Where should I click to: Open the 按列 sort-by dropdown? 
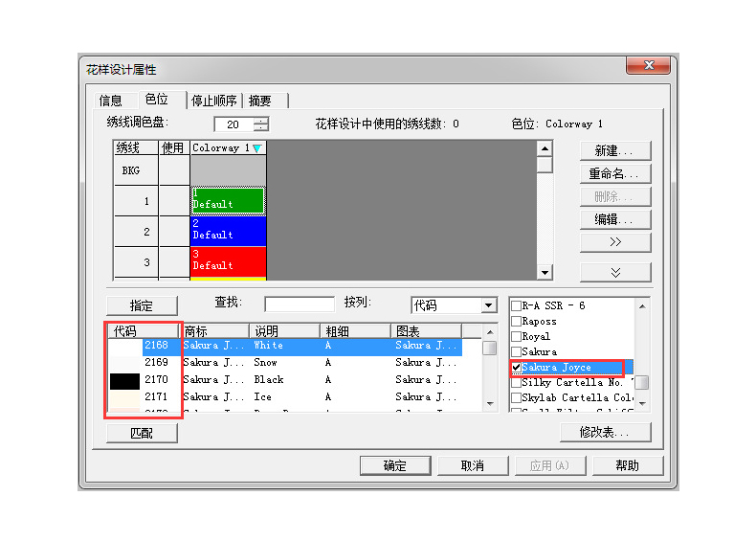[x=489, y=305]
